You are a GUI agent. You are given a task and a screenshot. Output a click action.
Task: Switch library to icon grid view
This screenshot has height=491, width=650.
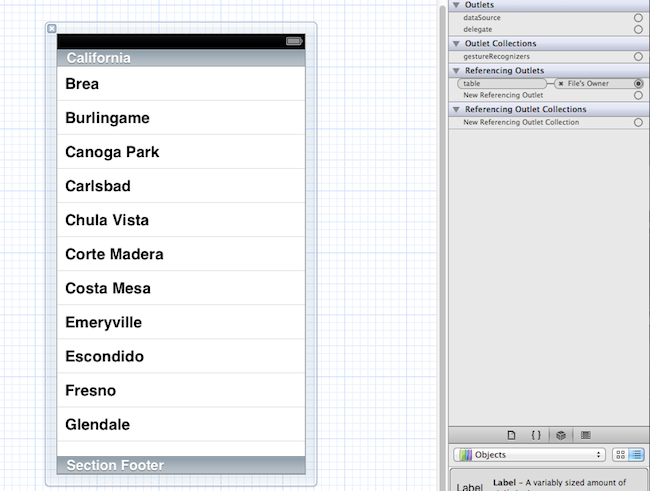pyautogui.click(x=620, y=455)
